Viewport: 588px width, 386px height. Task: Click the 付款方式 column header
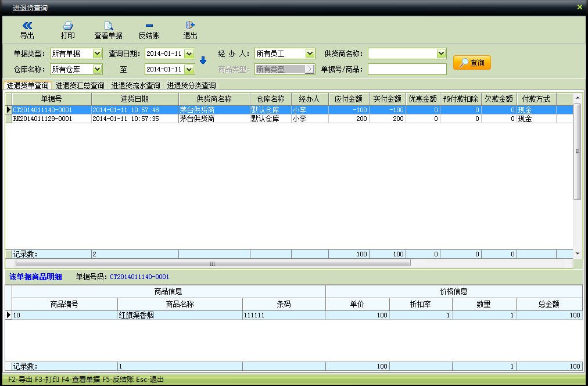tap(537, 99)
